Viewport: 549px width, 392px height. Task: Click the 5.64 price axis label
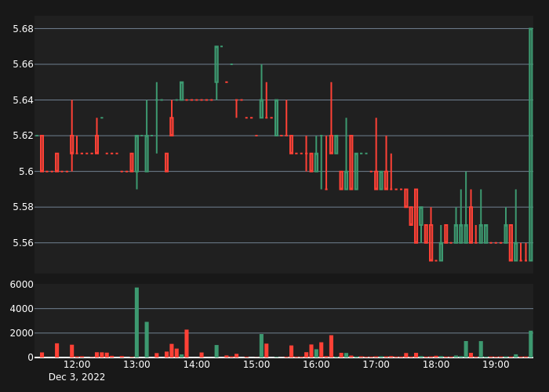click(23, 100)
